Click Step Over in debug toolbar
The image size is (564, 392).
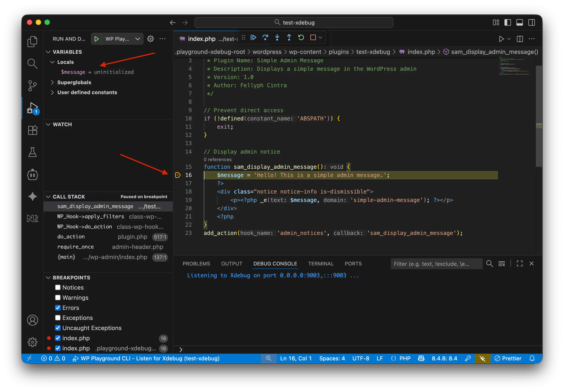coord(265,38)
